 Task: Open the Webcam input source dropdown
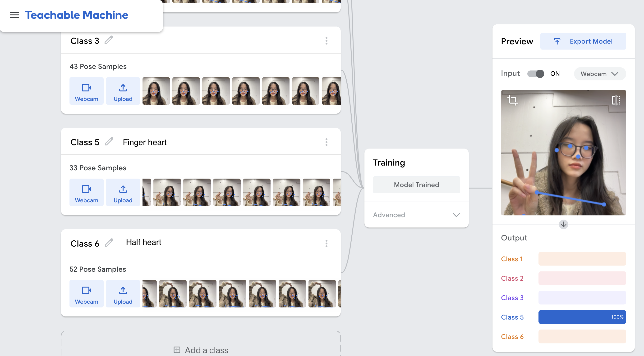point(599,74)
